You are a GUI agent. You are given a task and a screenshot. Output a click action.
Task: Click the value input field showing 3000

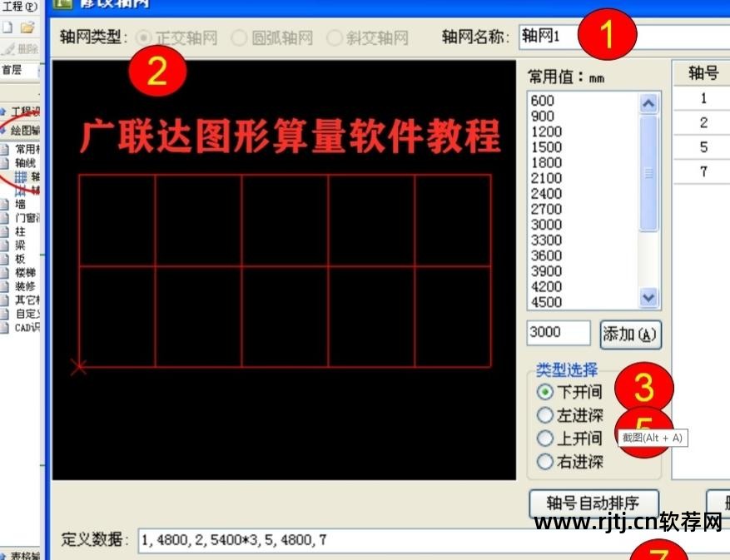pos(559,332)
